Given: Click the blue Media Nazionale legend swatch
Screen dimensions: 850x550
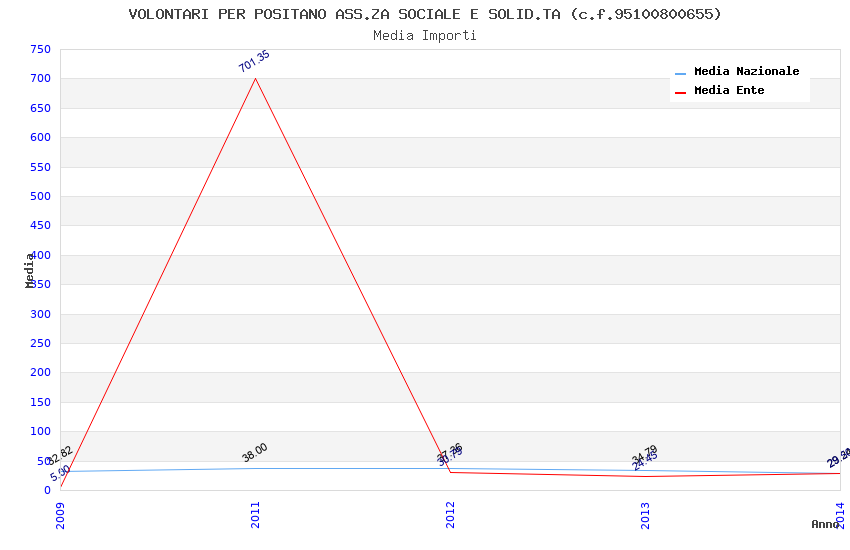Looking at the screenshot, I should 680,73.
